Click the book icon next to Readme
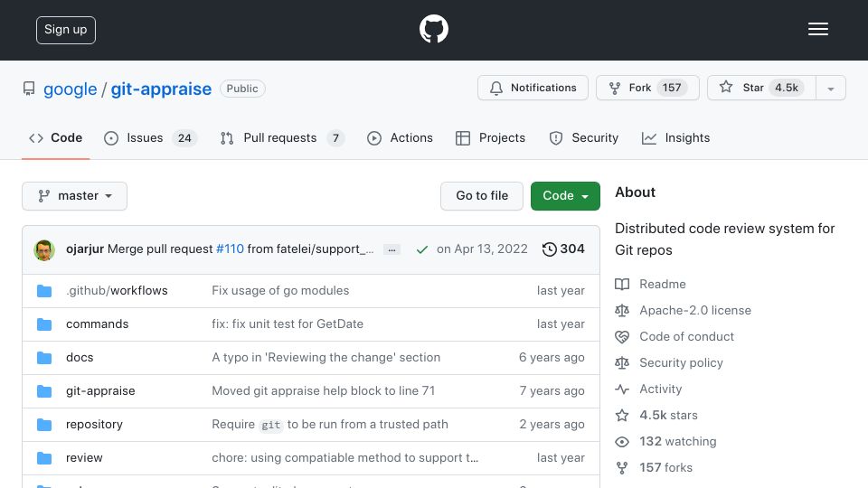 coord(622,285)
